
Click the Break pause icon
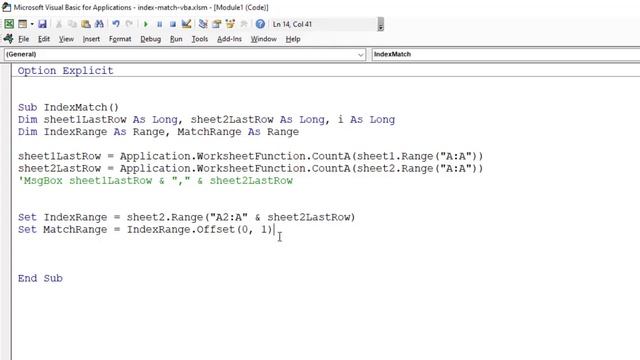click(x=159, y=24)
